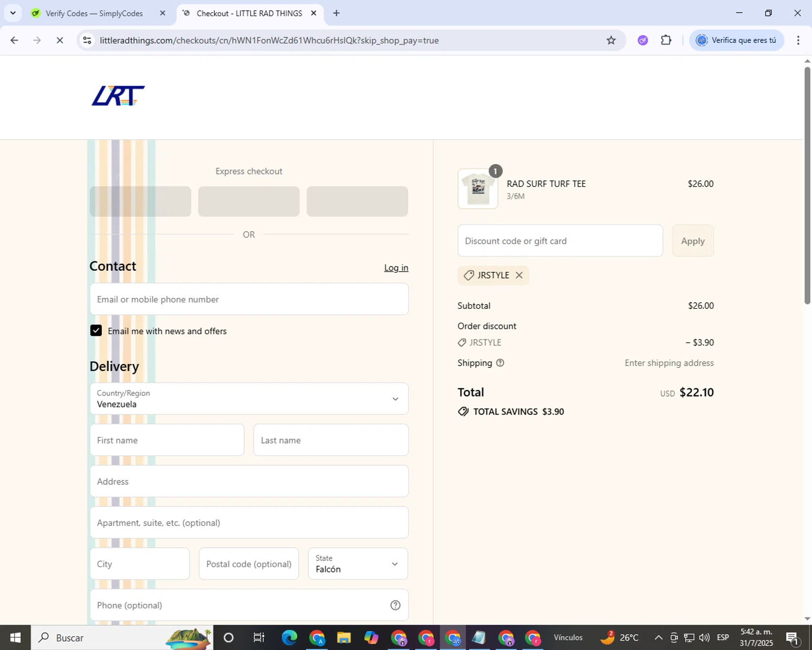
Task: Open the volume control tray icon
Action: 704,638
